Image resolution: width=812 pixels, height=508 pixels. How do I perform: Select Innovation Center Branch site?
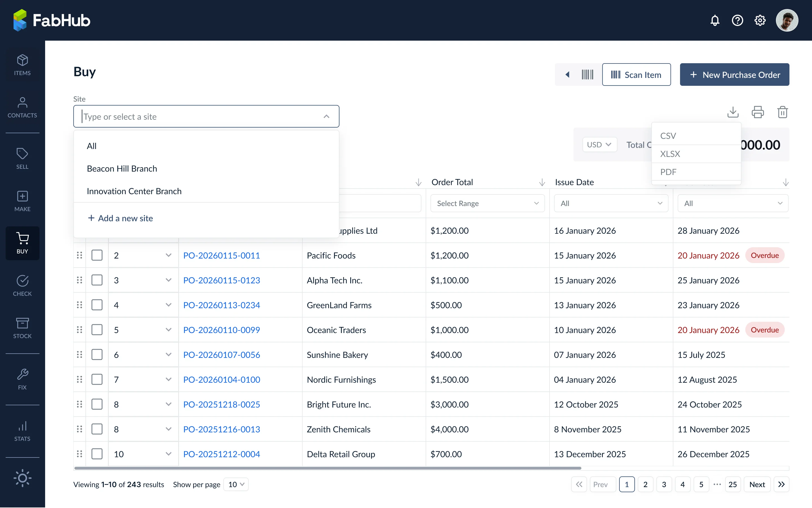[x=206, y=191]
